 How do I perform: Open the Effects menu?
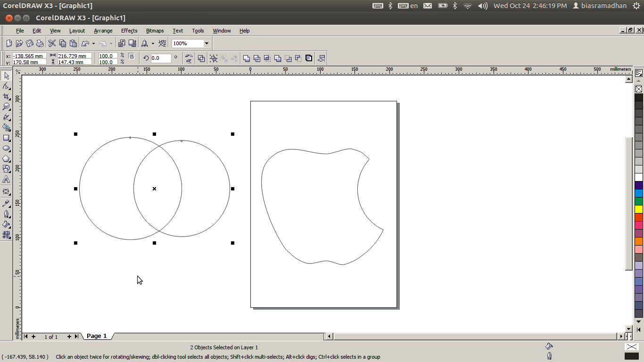click(129, 31)
